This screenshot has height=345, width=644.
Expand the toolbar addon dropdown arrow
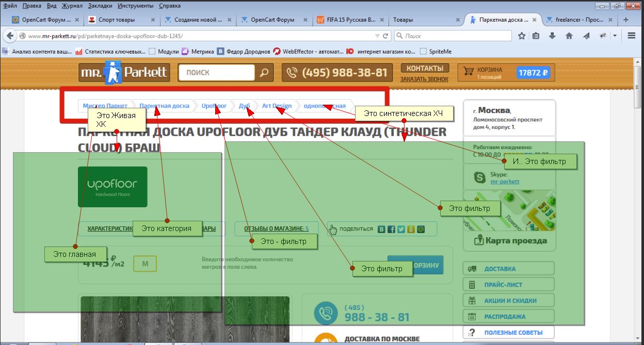point(615,36)
